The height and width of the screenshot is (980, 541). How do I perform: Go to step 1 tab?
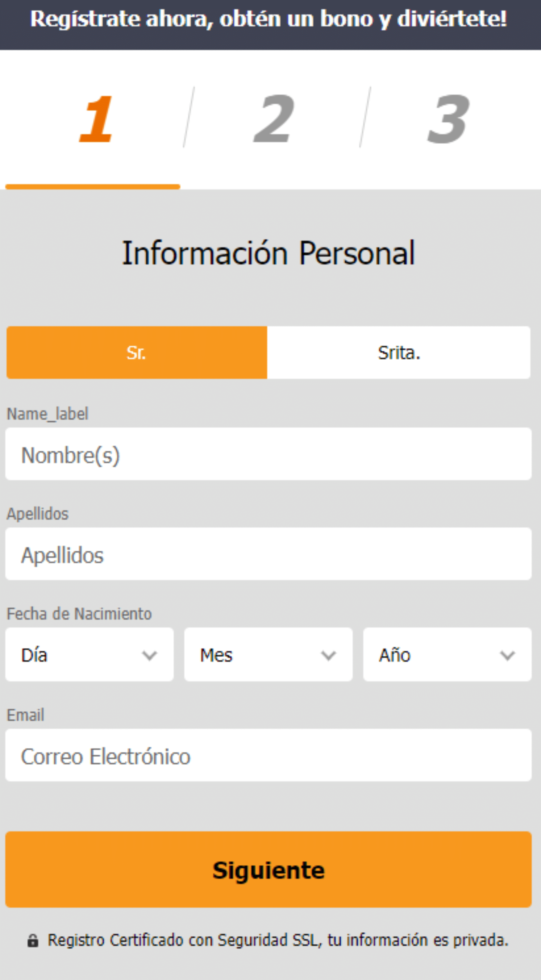[x=96, y=119]
